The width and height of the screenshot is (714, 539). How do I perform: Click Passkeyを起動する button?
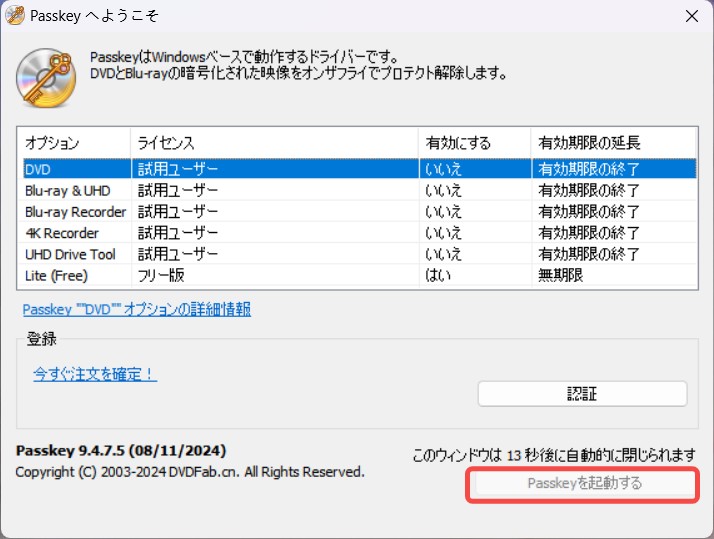(x=584, y=483)
